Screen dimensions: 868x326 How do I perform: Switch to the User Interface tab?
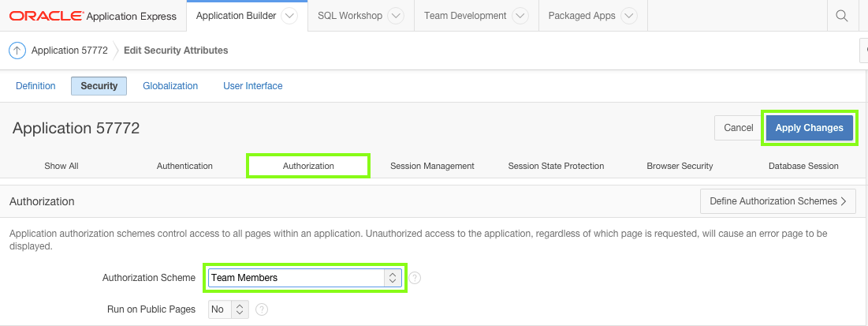tap(252, 86)
